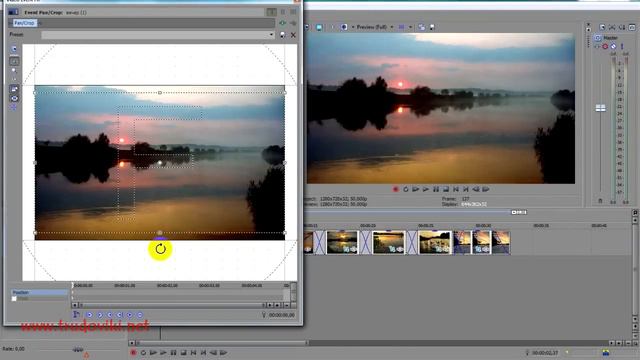Image resolution: width=640 pixels, height=360 pixels.
Task: Toggle video preview on external monitor
Action: pos(319,27)
